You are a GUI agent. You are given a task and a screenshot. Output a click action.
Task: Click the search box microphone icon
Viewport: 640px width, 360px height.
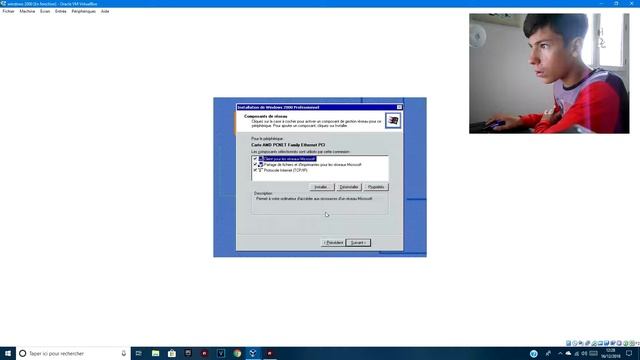click(124, 353)
